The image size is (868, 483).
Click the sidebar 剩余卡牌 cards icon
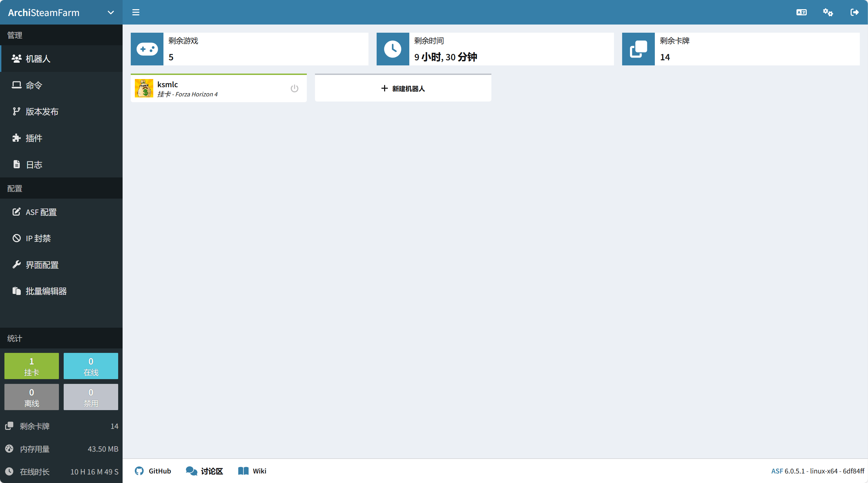[9, 426]
